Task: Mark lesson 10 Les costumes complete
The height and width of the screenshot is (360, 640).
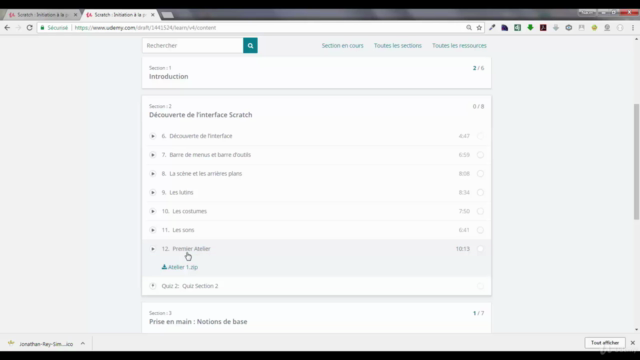Action: 480,211
